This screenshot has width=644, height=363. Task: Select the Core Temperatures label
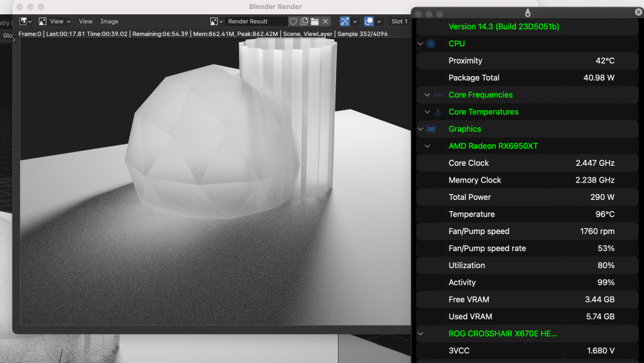click(484, 112)
